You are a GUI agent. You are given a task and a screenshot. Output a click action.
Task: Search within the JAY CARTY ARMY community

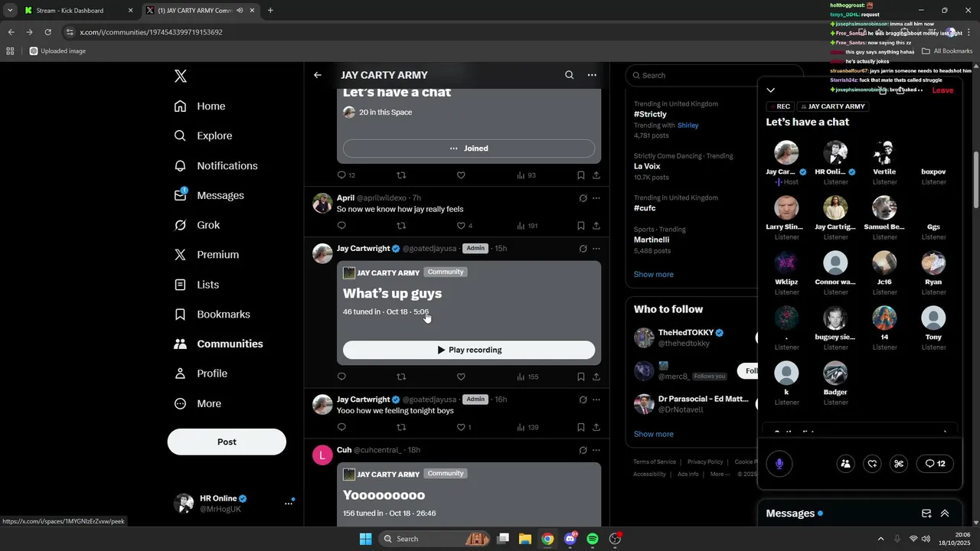click(x=569, y=75)
